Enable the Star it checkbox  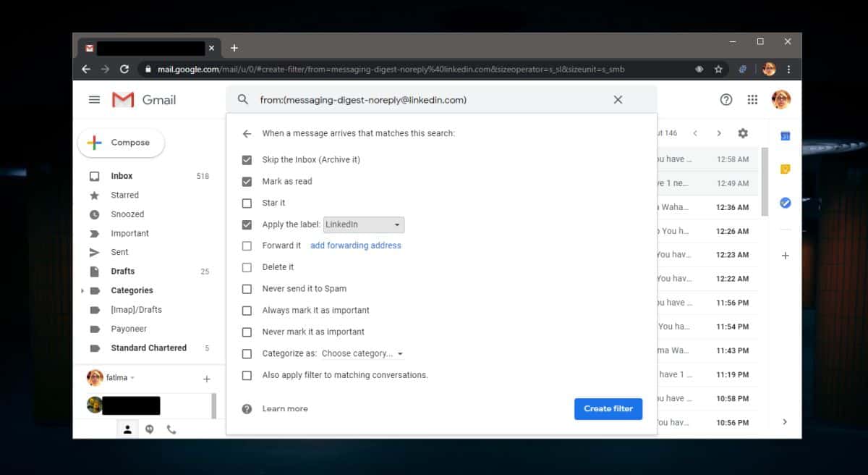click(x=247, y=203)
